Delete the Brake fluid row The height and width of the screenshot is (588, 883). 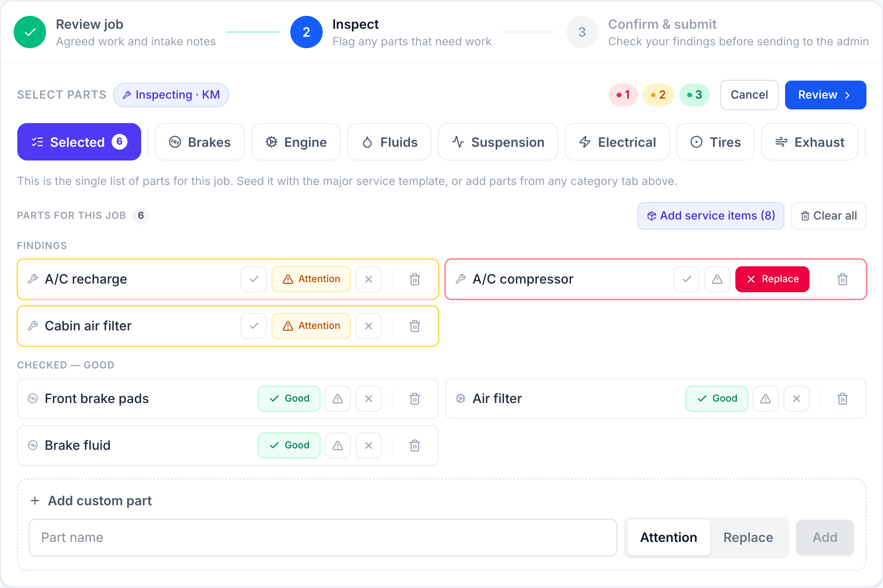click(x=414, y=445)
